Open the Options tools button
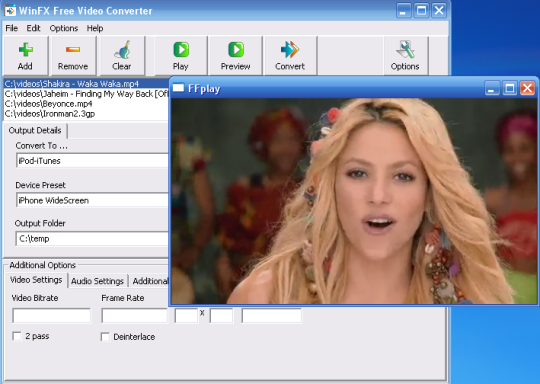The image size is (540, 384). click(405, 55)
